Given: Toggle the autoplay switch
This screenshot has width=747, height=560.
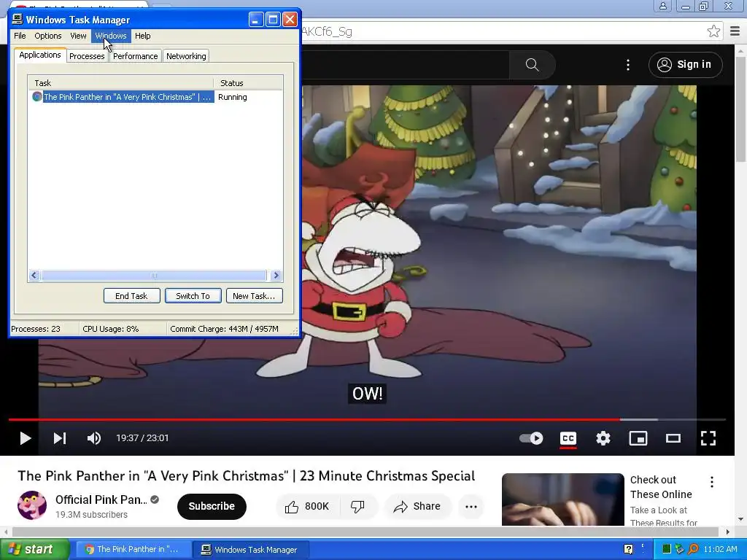Looking at the screenshot, I should click(x=531, y=438).
